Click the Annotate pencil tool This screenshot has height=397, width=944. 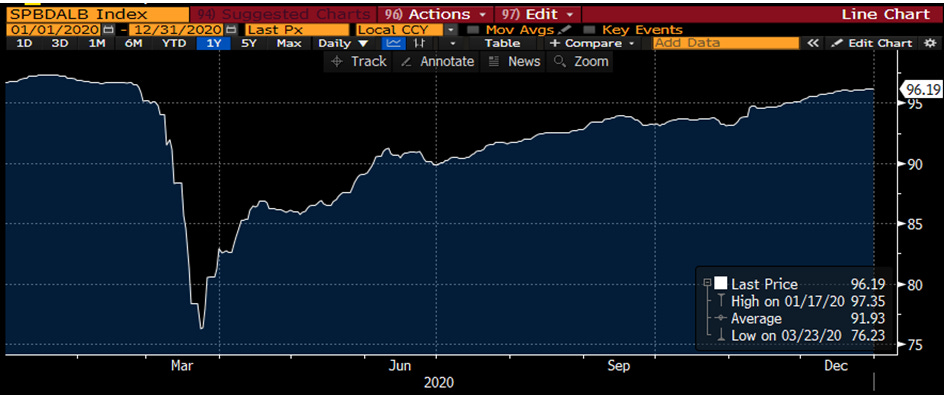pyautogui.click(x=406, y=61)
